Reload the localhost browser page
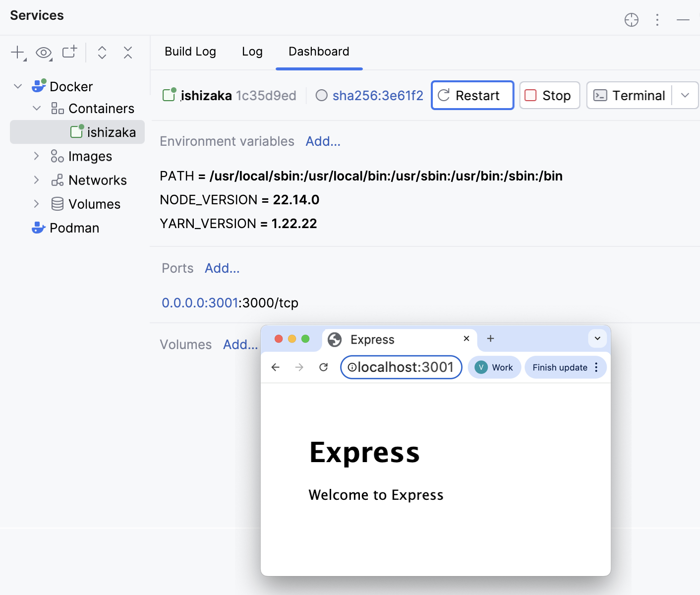The image size is (700, 595). [324, 367]
